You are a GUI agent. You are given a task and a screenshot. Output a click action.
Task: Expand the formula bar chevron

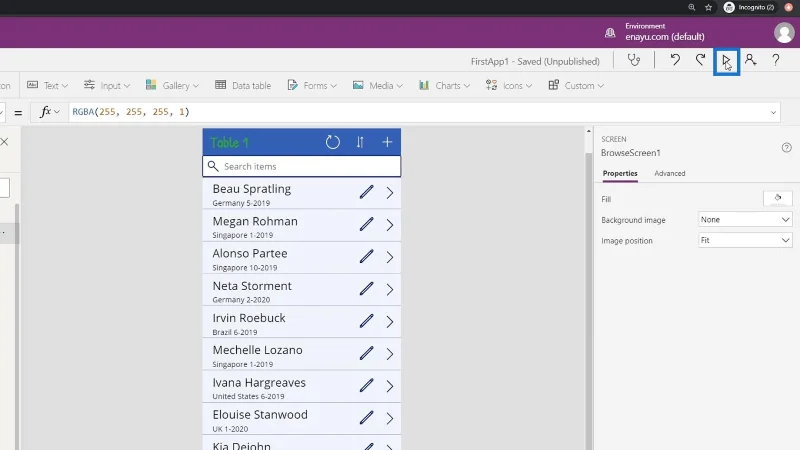[x=773, y=112]
